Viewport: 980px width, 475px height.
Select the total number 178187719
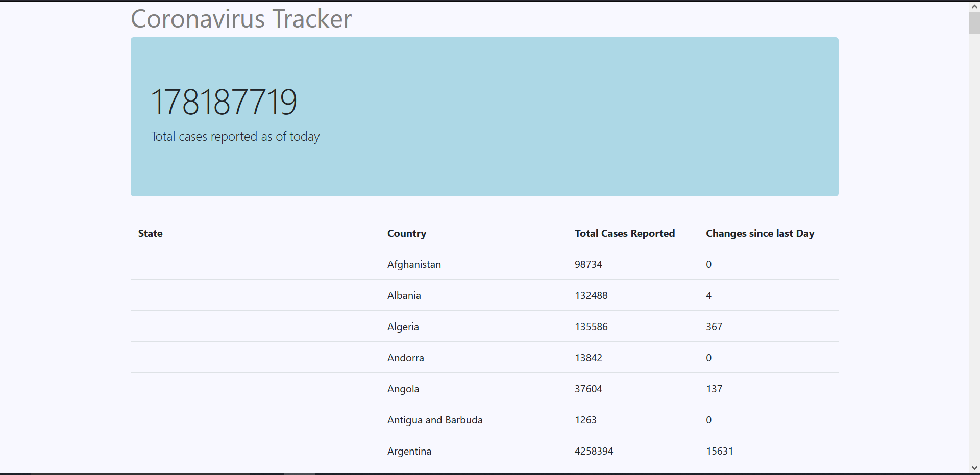point(224,102)
